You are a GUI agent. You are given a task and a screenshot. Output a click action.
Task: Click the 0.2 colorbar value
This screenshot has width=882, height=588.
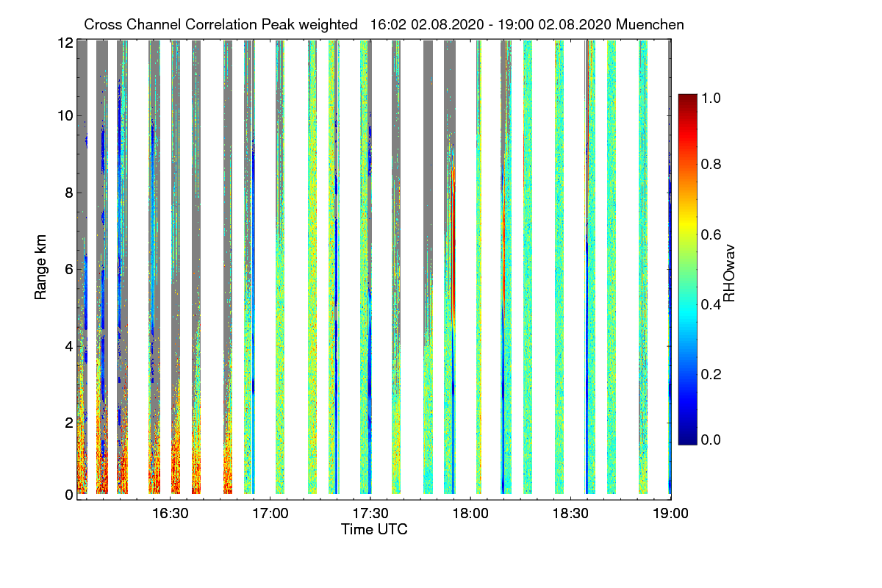coord(710,375)
